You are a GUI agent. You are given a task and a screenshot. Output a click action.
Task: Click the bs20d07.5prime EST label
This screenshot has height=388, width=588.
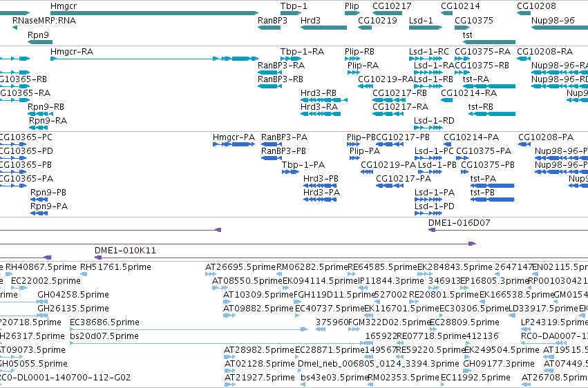tap(104, 337)
